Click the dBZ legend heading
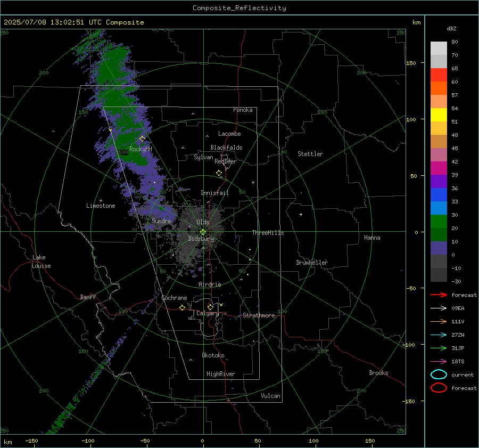 tap(451, 29)
